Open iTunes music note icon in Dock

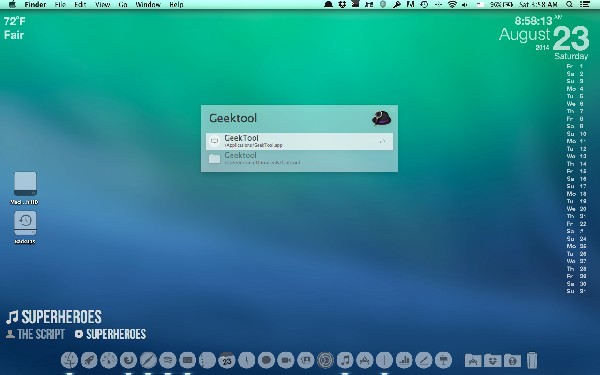pyautogui.click(x=345, y=360)
